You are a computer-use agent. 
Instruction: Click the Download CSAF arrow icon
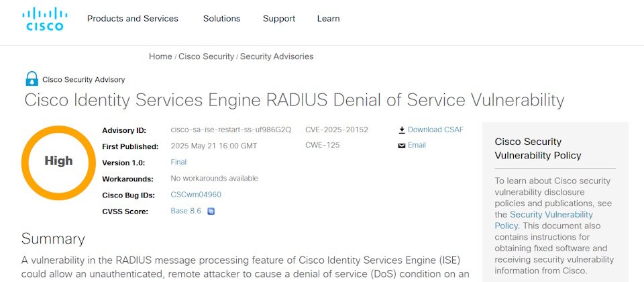point(402,130)
